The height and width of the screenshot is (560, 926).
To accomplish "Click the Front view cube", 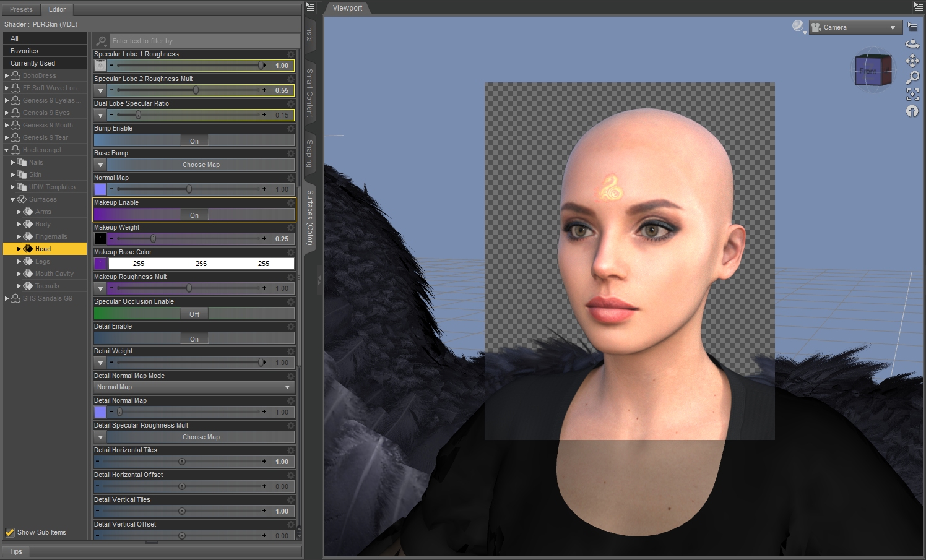I will coord(868,71).
